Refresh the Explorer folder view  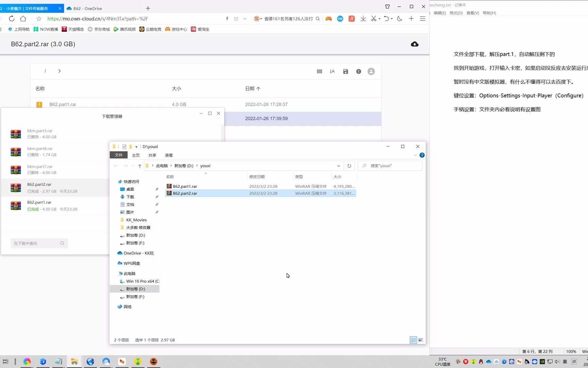349,166
